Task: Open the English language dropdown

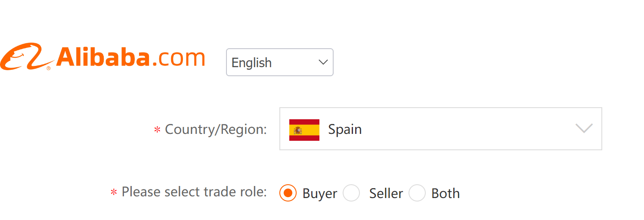Action: [279, 62]
